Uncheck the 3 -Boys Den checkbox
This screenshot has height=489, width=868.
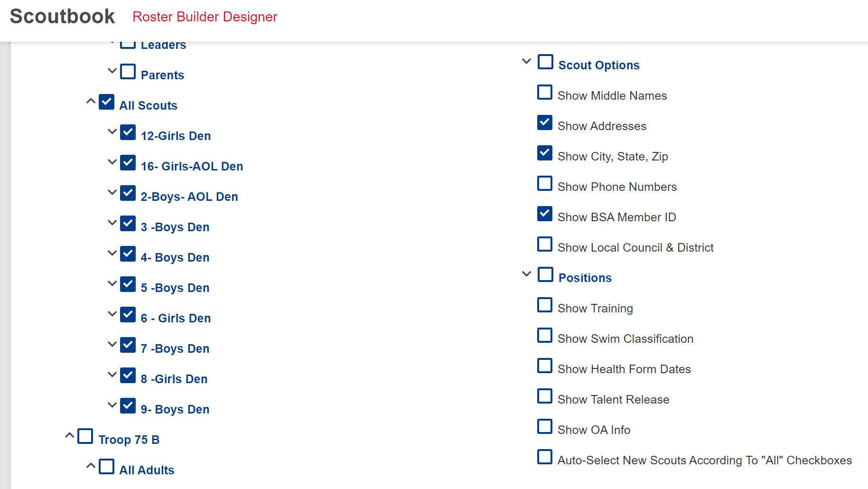(x=128, y=224)
